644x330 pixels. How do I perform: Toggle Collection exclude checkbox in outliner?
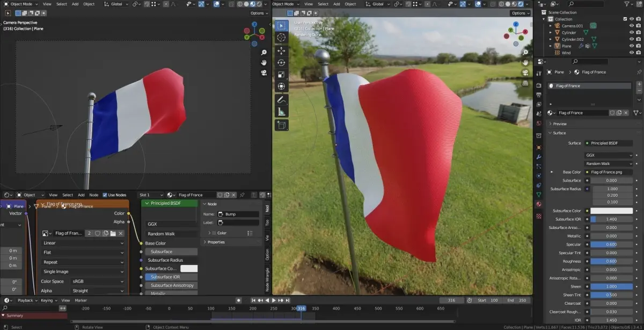click(x=625, y=19)
